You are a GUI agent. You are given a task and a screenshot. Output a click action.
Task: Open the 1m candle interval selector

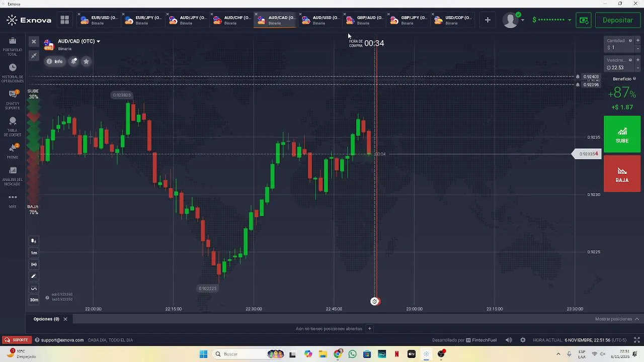[34, 253]
